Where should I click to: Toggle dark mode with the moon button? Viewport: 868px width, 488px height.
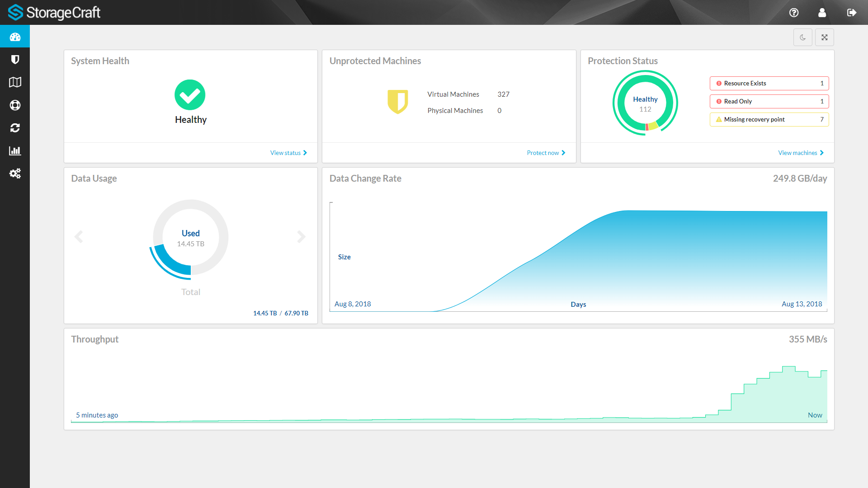(802, 37)
